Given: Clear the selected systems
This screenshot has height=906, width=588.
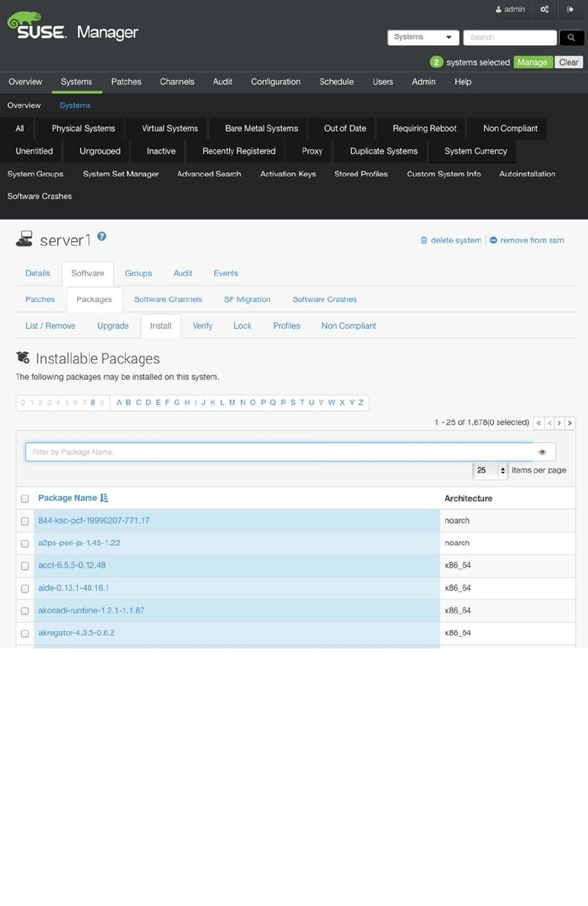Looking at the screenshot, I should click(569, 62).
